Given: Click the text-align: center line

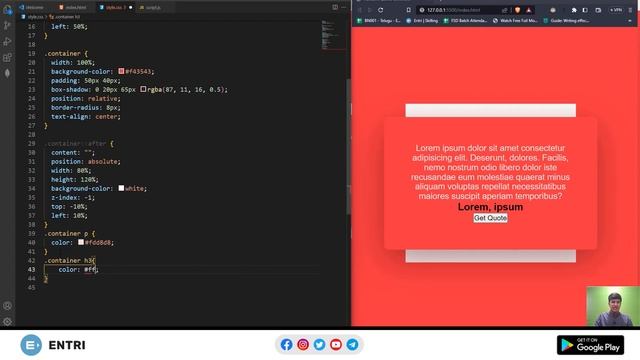Looking at the screenshot, I should pos(86,116).
